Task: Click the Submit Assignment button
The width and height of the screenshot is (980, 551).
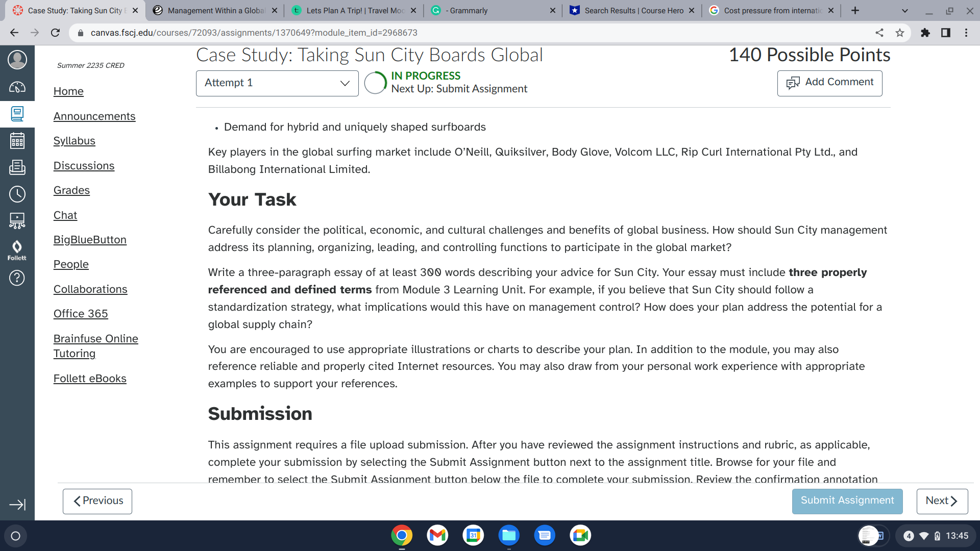Action: click(x=847, y=500)
